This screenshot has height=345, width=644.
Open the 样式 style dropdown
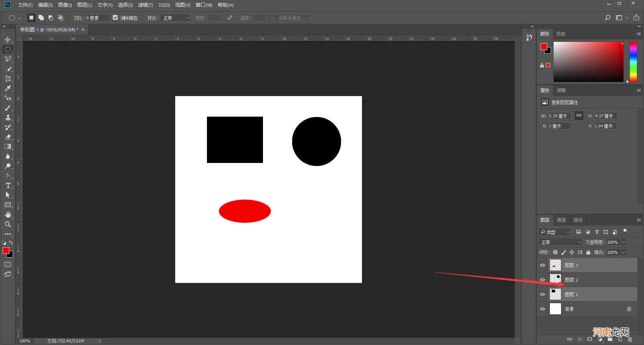point(176,18)
